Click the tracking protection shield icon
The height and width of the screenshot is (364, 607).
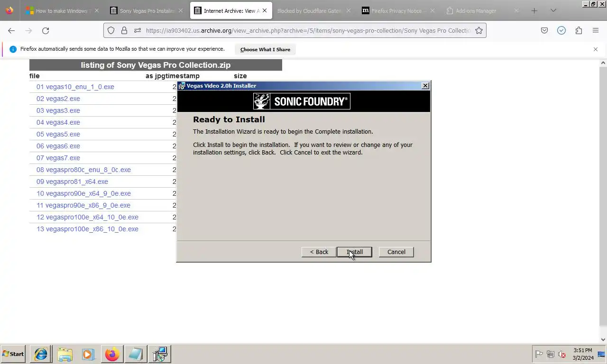click(x=111, y=30)
